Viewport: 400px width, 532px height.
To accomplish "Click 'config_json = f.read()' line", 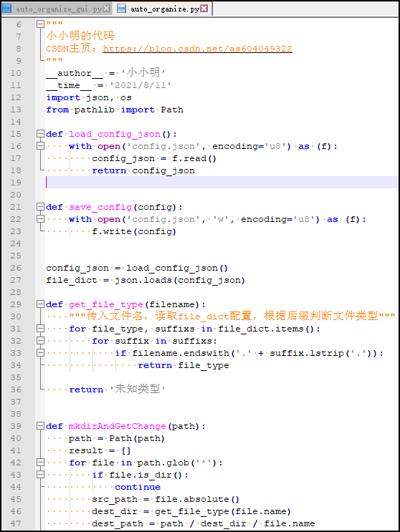I will [154, 159].
